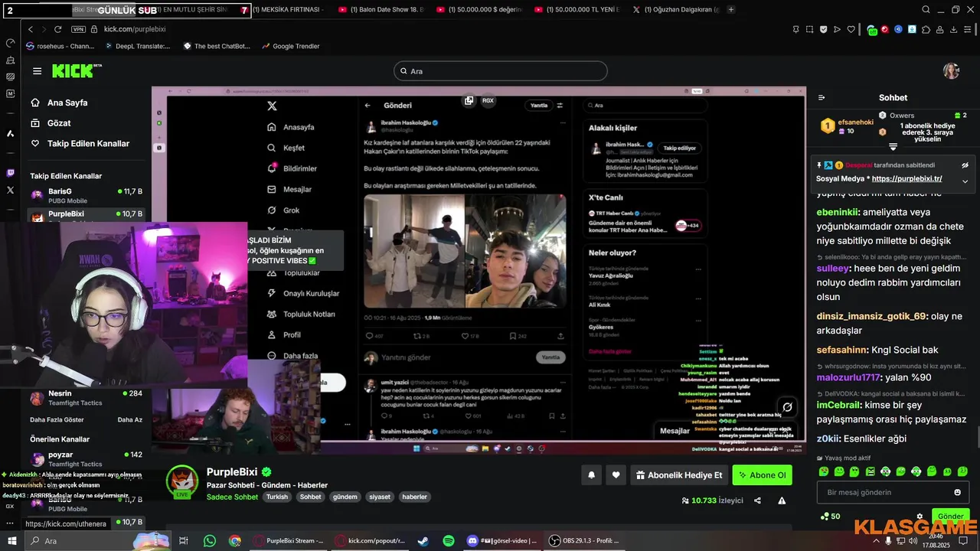This screenshot has width=980, height=551.
Task: Collapse the Sohbet chat panel
Action: pyautogui.click(x=822, y=98)
